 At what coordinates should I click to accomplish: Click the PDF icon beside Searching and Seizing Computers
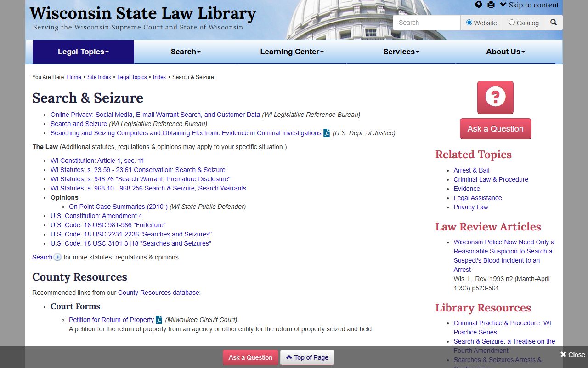click(x=327, y=133)
